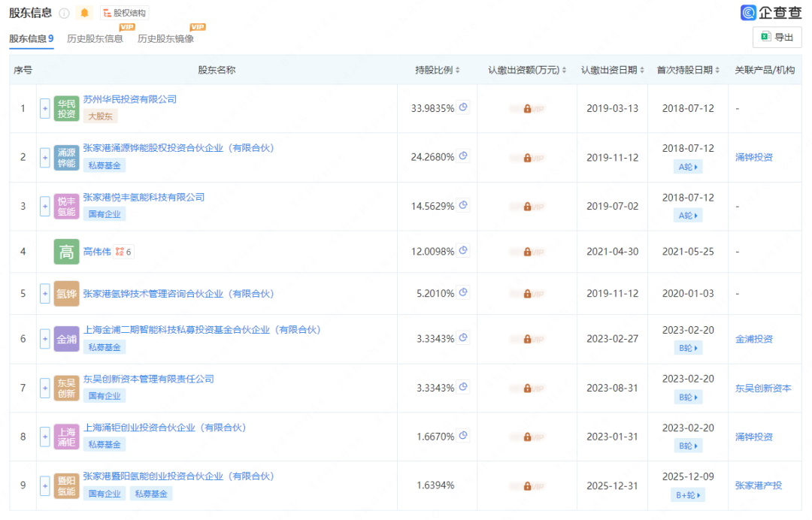Switch to 历史股东信息 tab
Image resolution: width=812 pixels, height=520 pixels.
pyautogui.click(x=95, y=38)
